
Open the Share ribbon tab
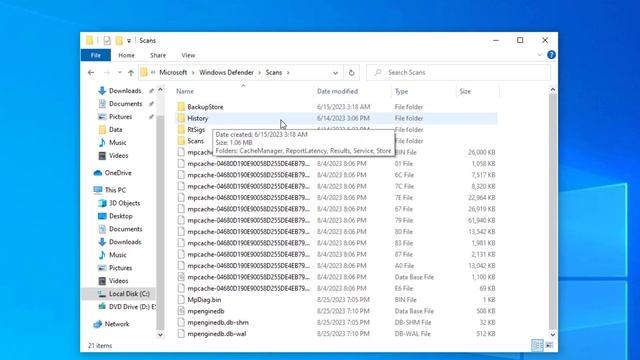(x=158, y=55)
